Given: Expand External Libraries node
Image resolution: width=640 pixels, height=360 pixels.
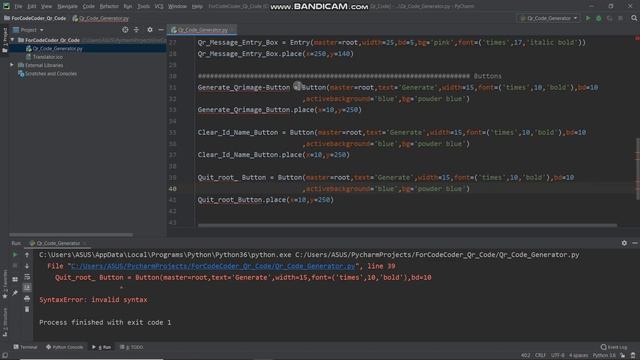Looking at the screenshot, I should point(12,65).
